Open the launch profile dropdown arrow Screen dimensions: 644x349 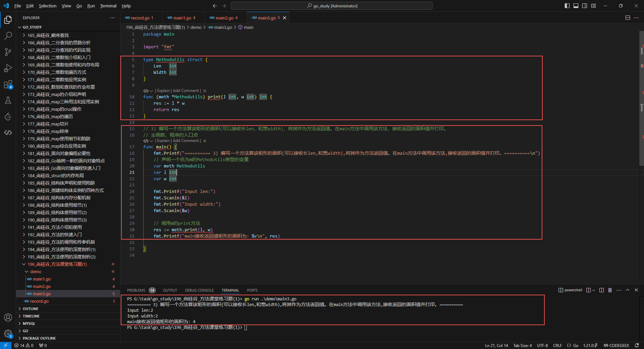594,290
